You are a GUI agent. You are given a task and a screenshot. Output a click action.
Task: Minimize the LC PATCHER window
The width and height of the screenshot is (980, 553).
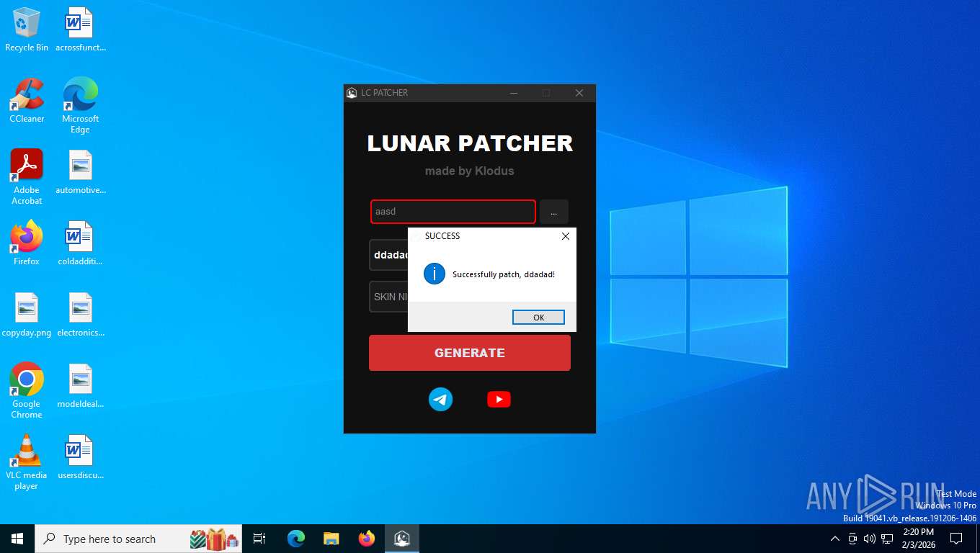(514, 93)
